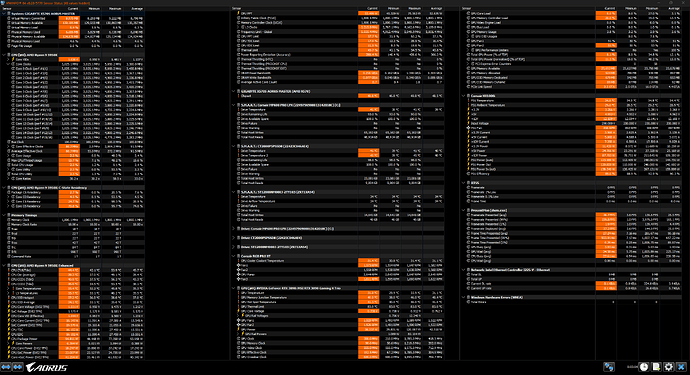Open the network remote sensor monitor icon
This screenshot has height=375, width=690.
(x=609, y=367)
